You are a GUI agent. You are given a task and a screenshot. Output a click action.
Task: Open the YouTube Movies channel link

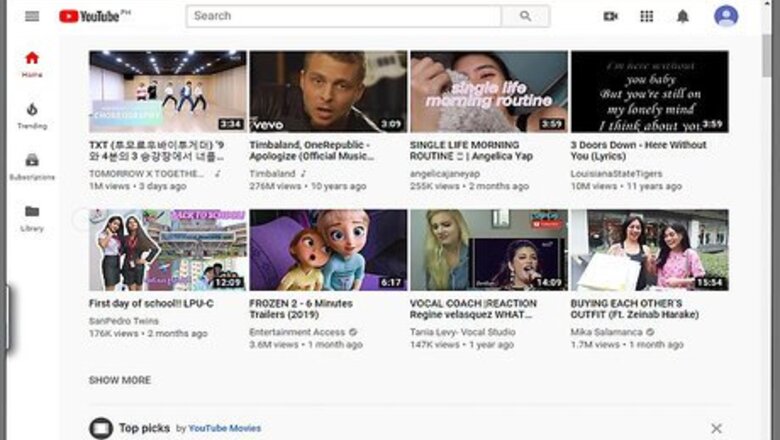point(225,428)
